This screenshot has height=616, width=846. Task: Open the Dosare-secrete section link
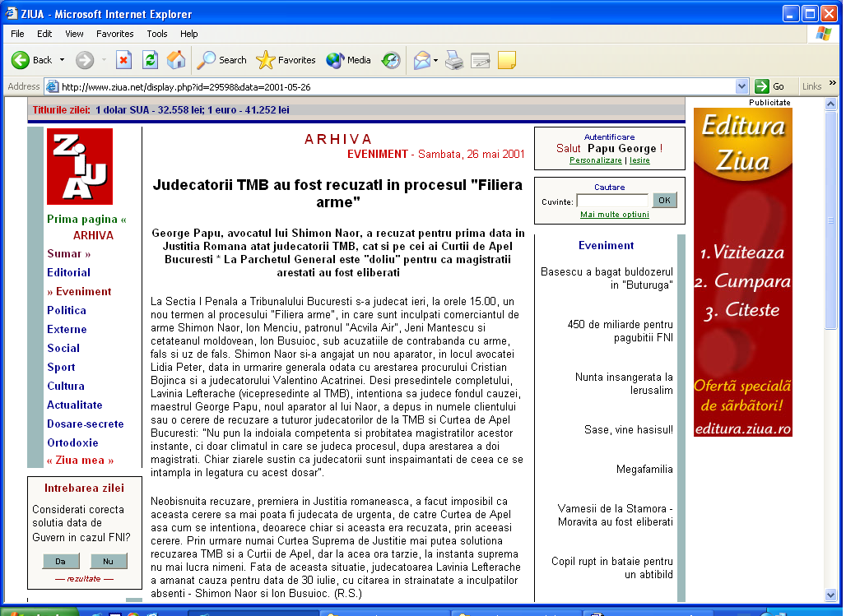coord(86,424)
